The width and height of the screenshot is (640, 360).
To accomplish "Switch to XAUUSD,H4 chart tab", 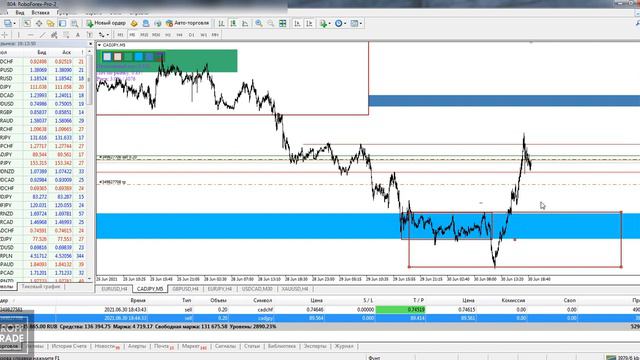I will tap(295, 289).
